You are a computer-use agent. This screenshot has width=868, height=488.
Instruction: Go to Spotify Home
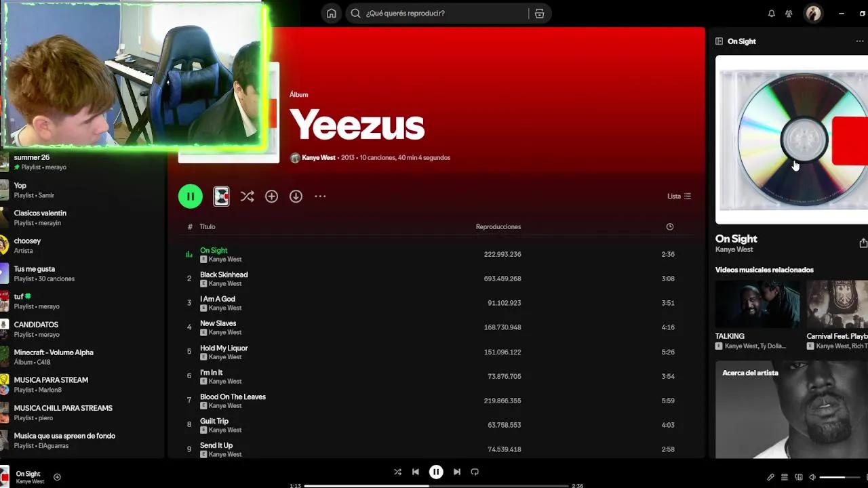coord(331,14)
